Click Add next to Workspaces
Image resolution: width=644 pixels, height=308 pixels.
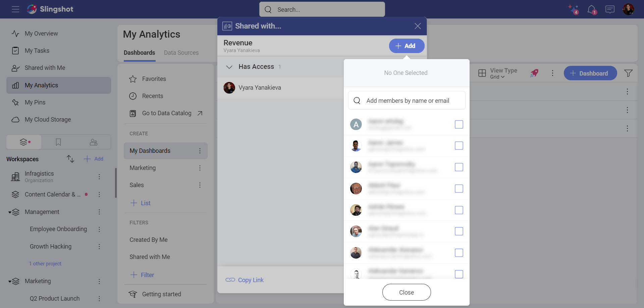click(94, 159)
